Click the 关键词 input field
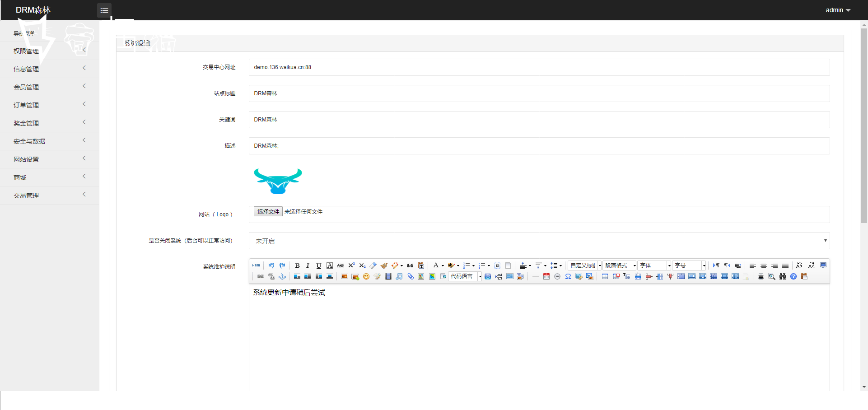Viewport: 868px width, 410px height. pyautogui.click(x=539, y=120)
